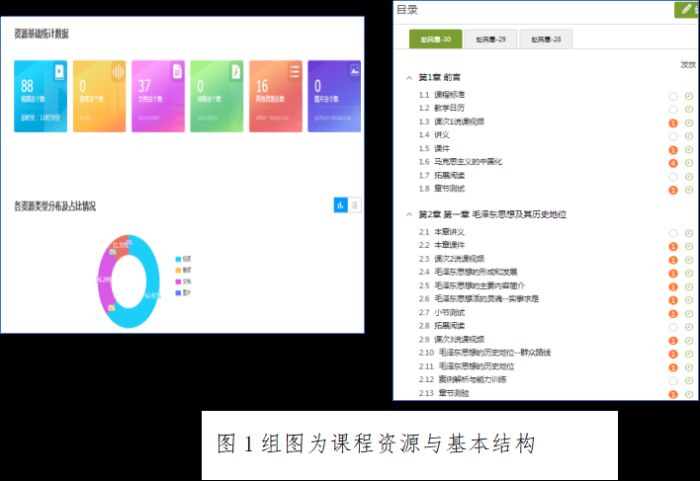Click the audio waveform icon on the orange card

[117, 72]
